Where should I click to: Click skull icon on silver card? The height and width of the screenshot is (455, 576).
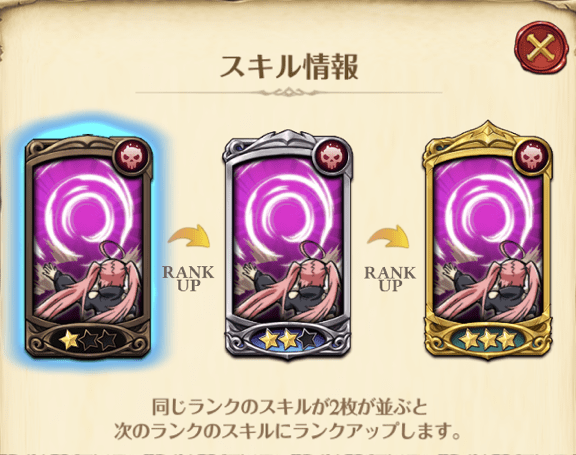331,158
